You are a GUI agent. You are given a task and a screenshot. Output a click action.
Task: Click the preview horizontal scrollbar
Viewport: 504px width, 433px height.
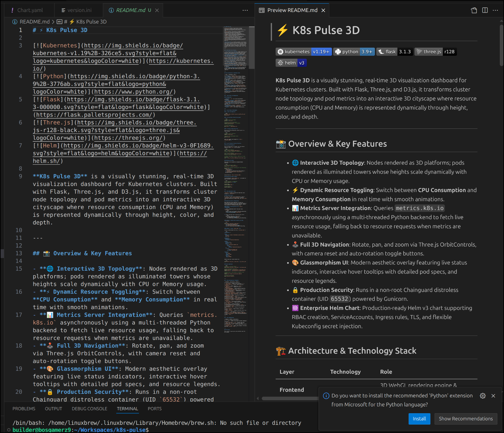pyautogui.click(x=290, y=398)
